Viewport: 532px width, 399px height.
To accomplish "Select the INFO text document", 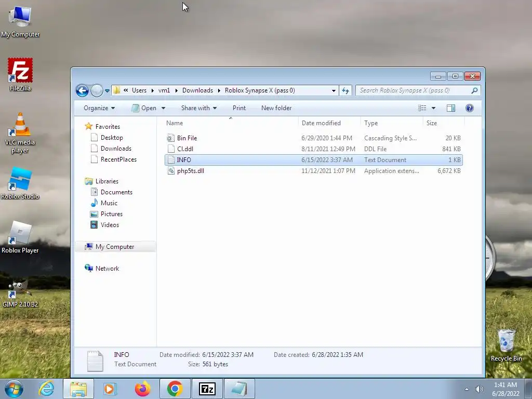I will tap(314, 160).
